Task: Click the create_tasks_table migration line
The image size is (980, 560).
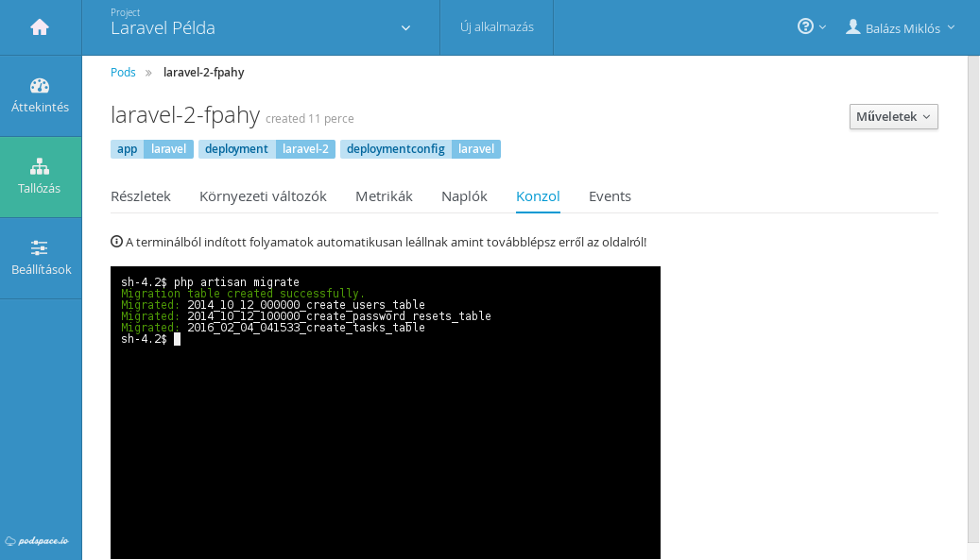Action: [x=273, y=327]
